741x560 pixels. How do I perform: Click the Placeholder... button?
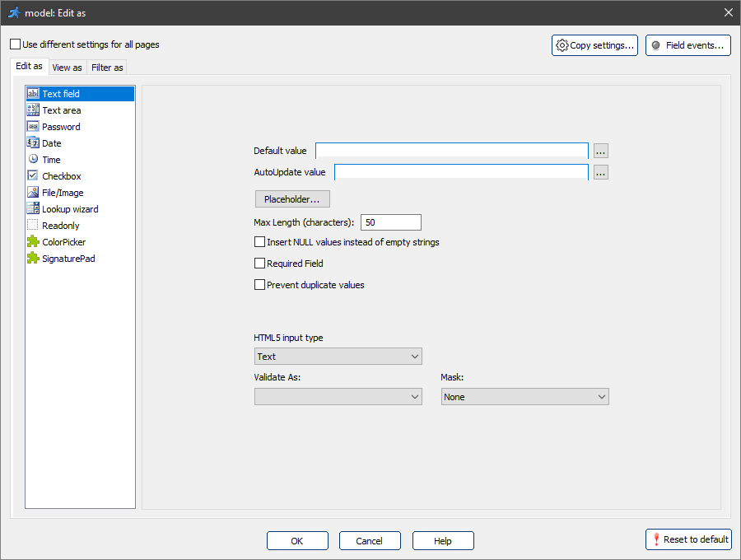coord(292,199)
